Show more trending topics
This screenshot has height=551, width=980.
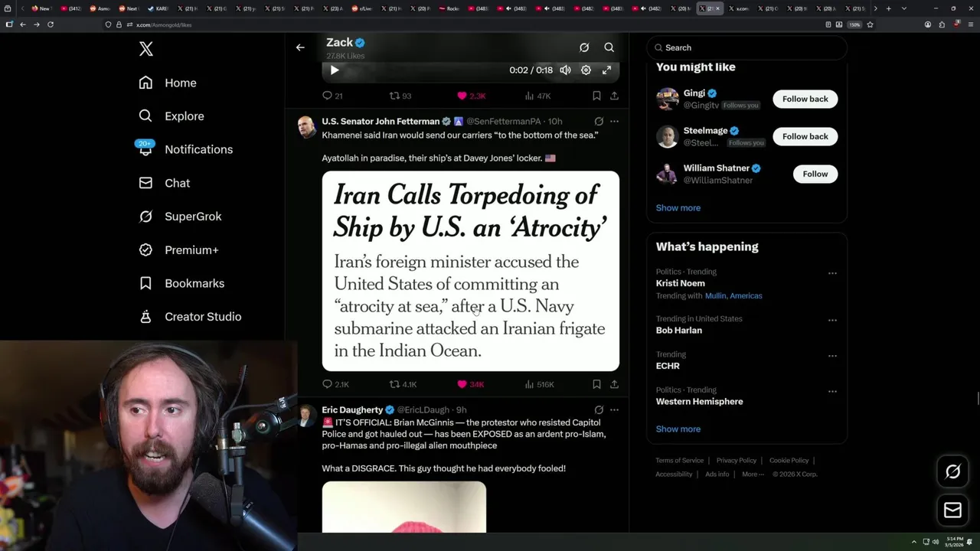click(x=678, y=429)
